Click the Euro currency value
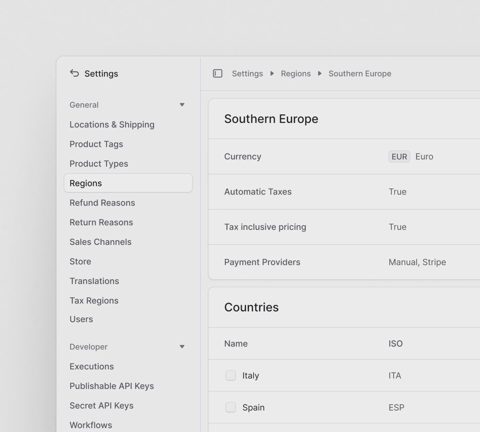 [x=424, y=157]
